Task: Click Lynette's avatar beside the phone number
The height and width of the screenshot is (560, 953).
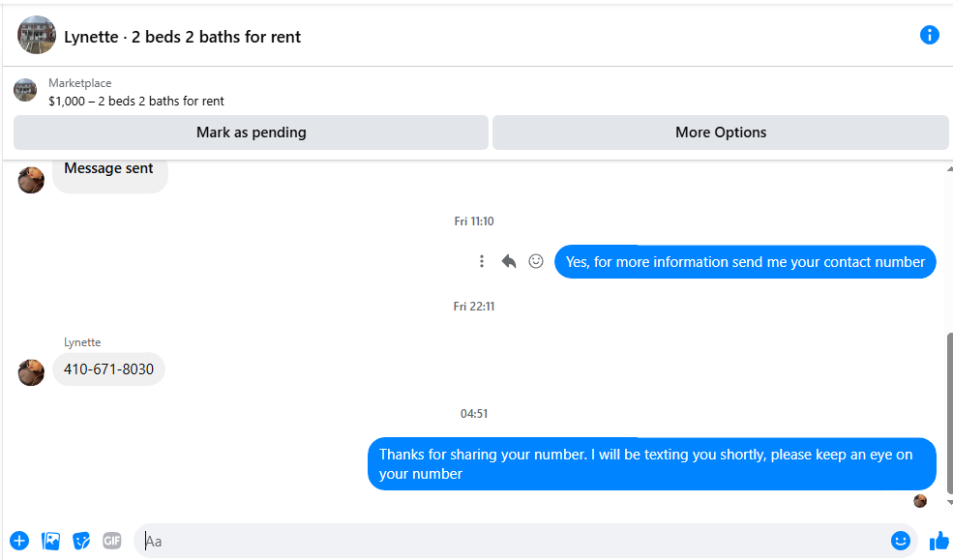Action: pos(31,371)
